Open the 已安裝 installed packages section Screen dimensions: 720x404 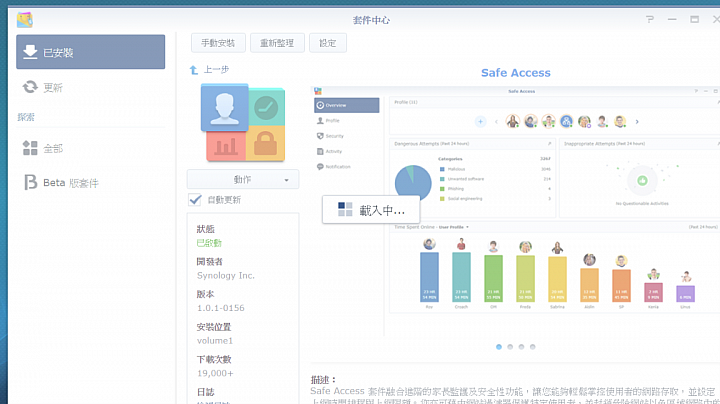(90, 52)
